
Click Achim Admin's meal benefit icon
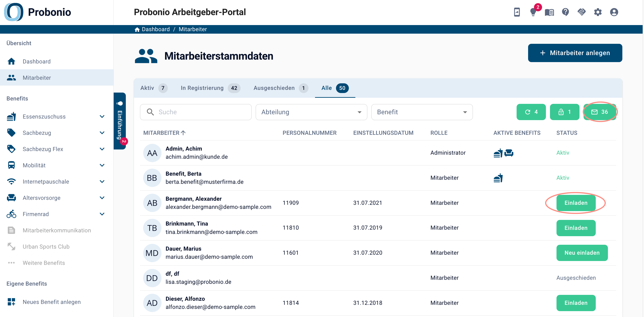(x=498, y=153)
